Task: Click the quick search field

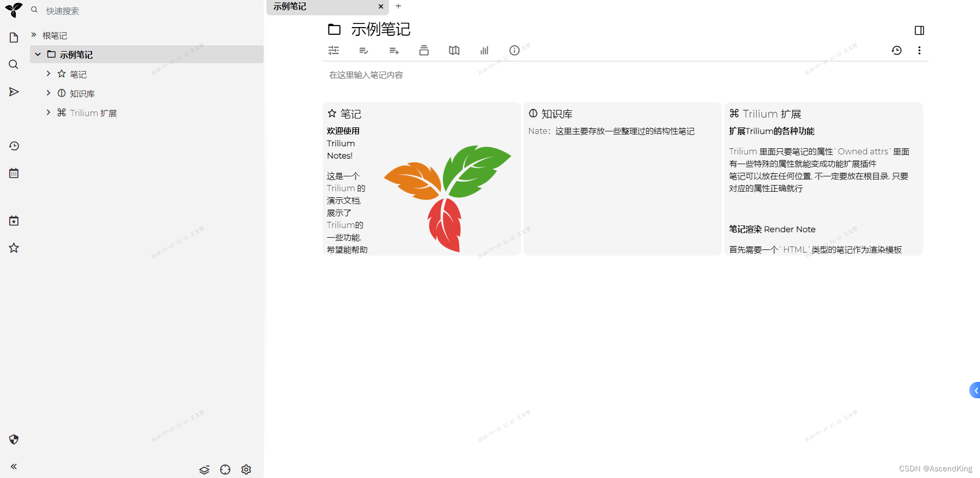Action: (152, 11)
